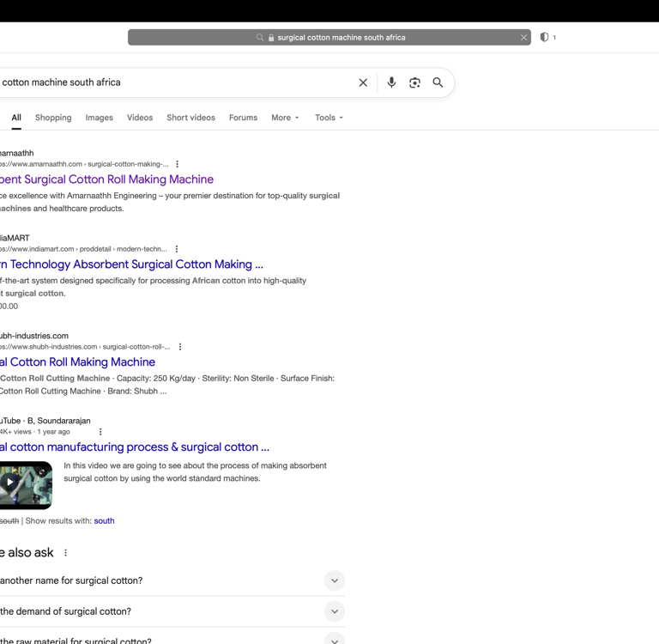The width and height of the screenshot is (659, 644).
Task: Clear the Google search box text
Action: [x=363, y=82]
